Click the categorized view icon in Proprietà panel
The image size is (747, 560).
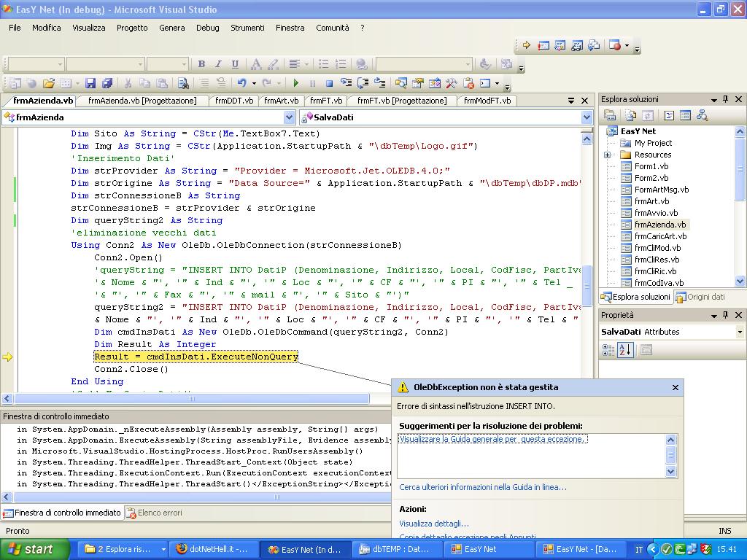click(608, 350)
